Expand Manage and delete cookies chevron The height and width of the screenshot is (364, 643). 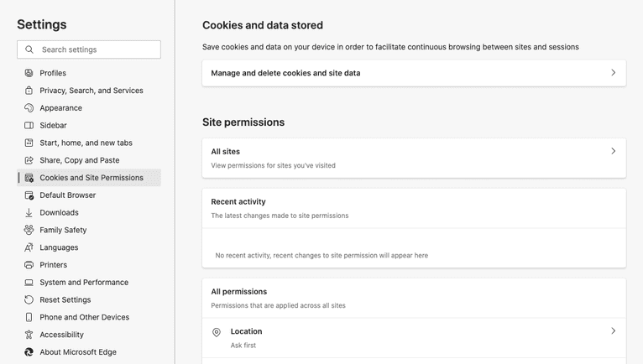pyautogui.click(x=613, y=73)
